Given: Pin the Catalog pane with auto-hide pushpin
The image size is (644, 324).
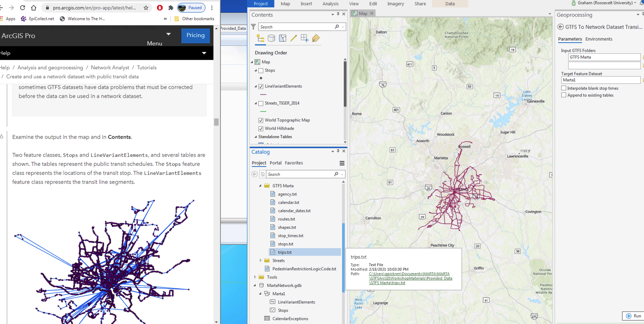Looking at the screenshot, I should (338, 151).
